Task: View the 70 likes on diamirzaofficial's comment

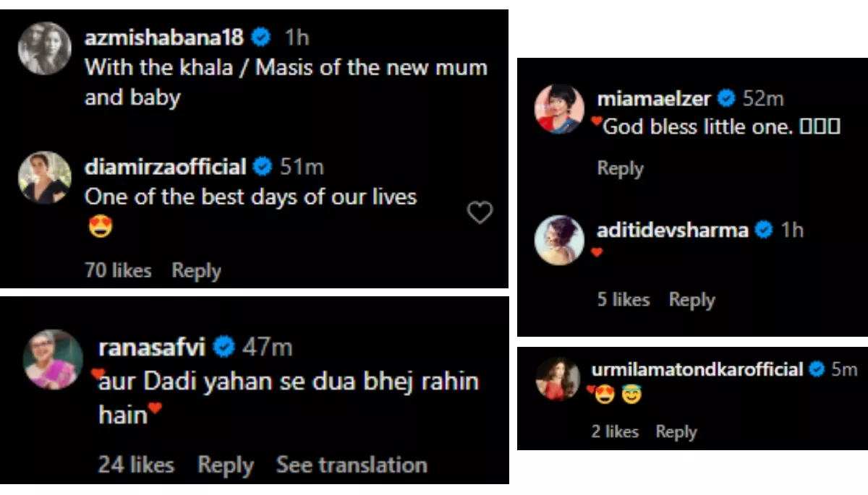Action: click(118, 271)
